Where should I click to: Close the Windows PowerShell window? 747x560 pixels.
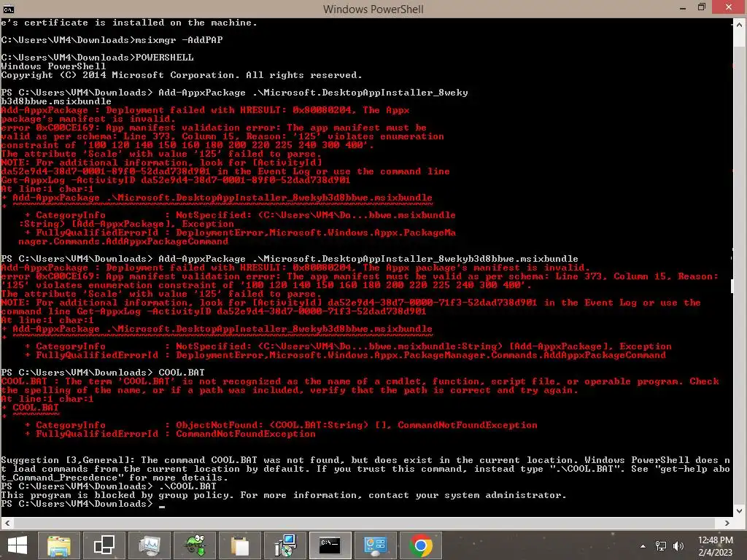click(729, 7)
